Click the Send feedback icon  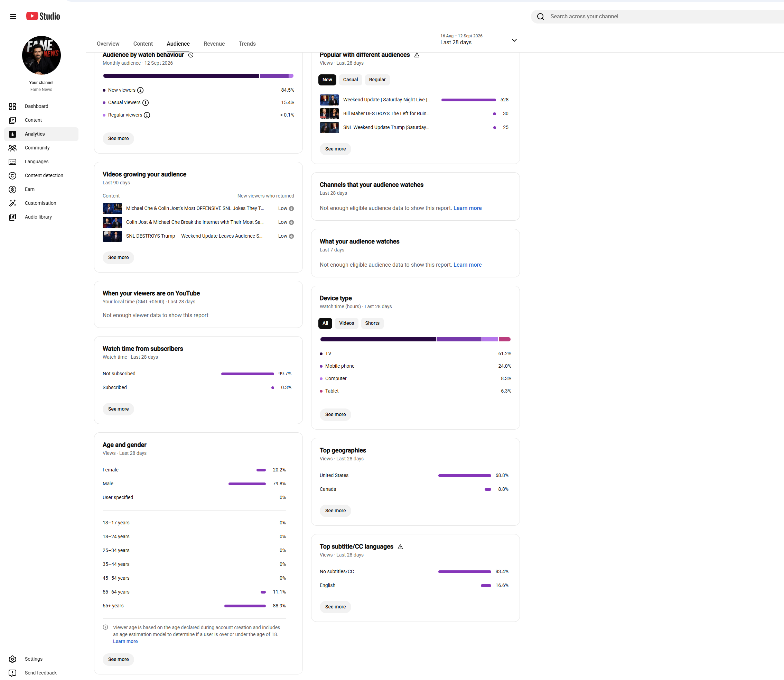12,673
